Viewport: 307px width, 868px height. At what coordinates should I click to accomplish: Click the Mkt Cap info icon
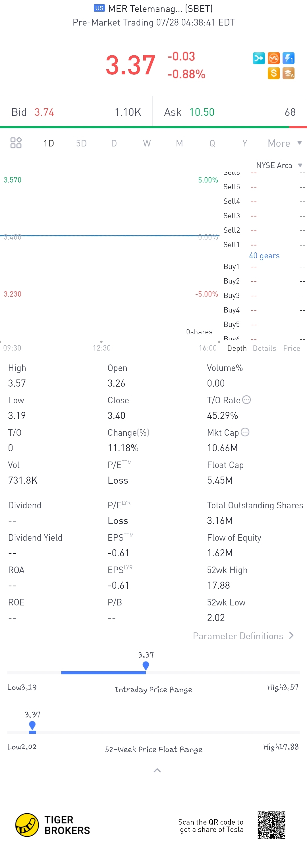[245, 432]
